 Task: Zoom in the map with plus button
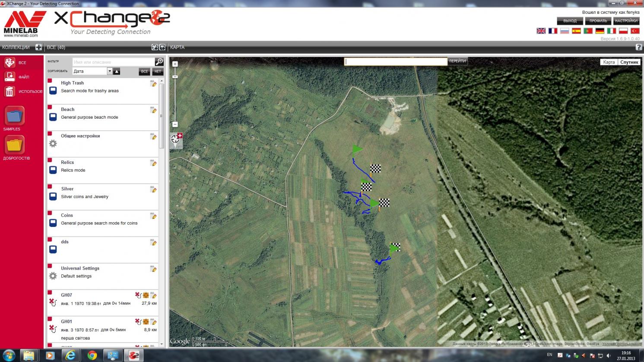coord(175,64)
